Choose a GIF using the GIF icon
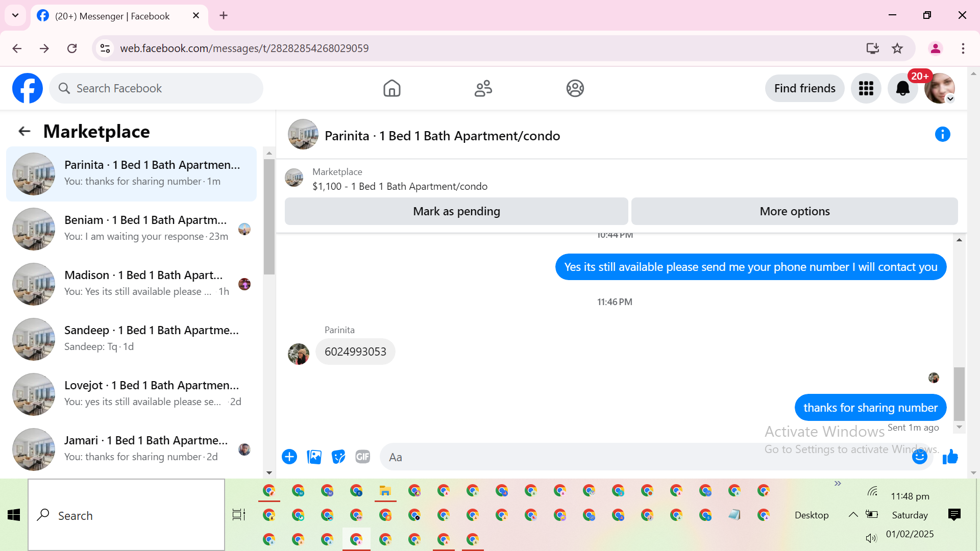Image resolution: width=980 pixels, height=551 pixels. tap(362, 457)
